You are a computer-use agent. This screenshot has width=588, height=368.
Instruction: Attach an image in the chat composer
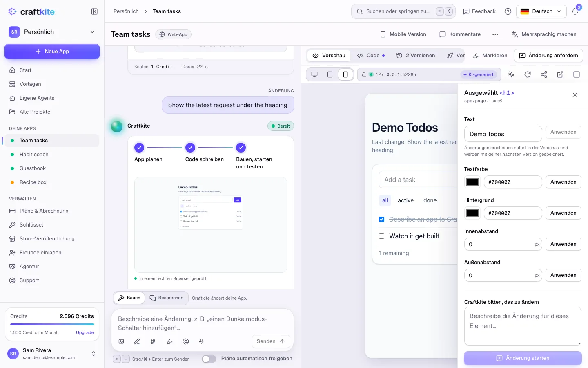pyautogui.click(x=121, y=341)
